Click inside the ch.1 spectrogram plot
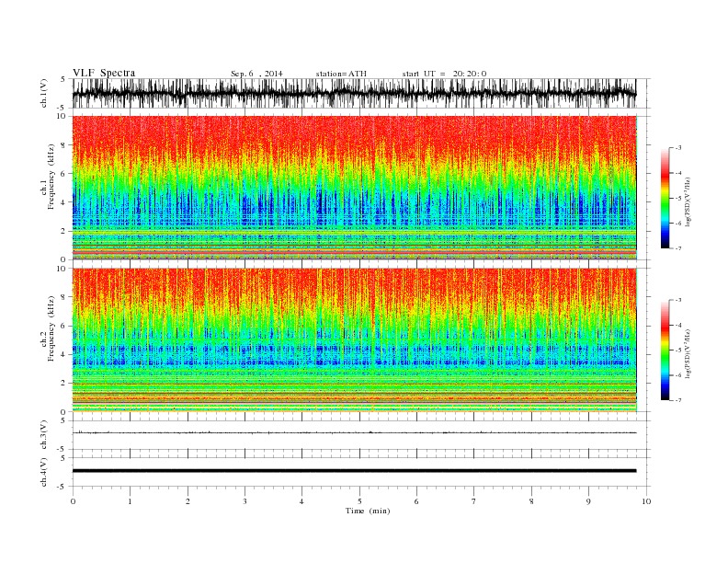 coord(355,188)
